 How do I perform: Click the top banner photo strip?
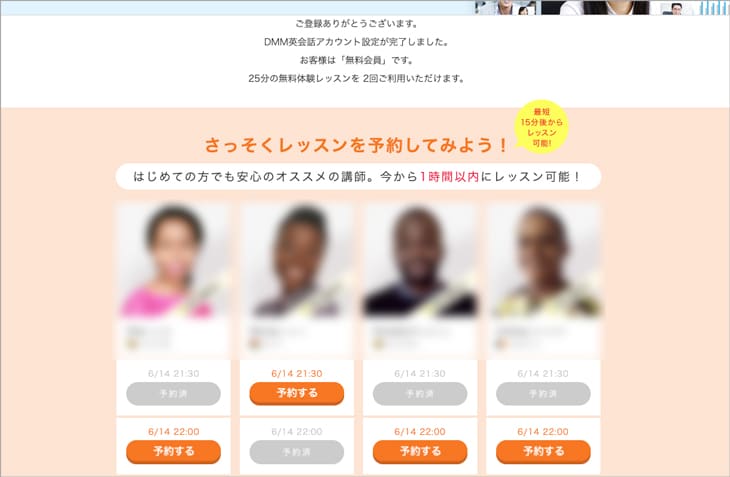(601, 7)
